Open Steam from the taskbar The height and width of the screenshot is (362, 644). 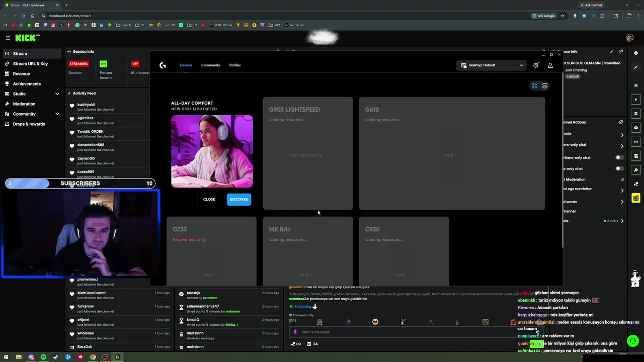coord(56,357)
